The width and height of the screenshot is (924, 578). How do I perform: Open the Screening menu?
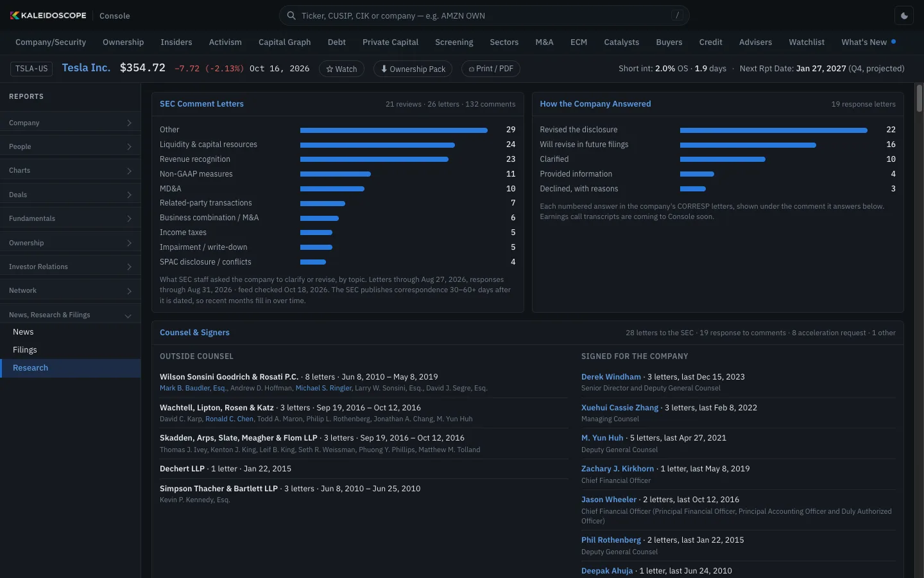[x=454, y=42]
